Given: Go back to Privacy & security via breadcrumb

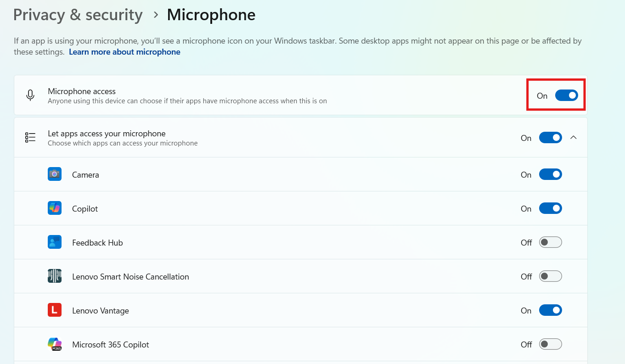Looking at the screenshot, I should point(78,14).
